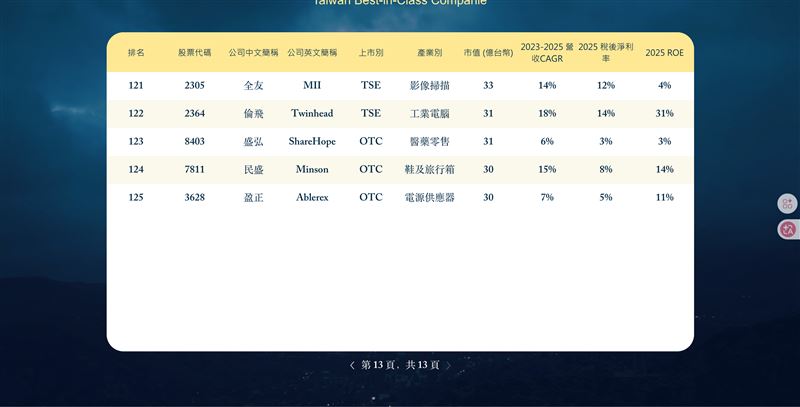Click net margin 5% in Ablerex row
The width and height of the screenshot is (800, 407).
pyautogui.click(x=606, y=197)
